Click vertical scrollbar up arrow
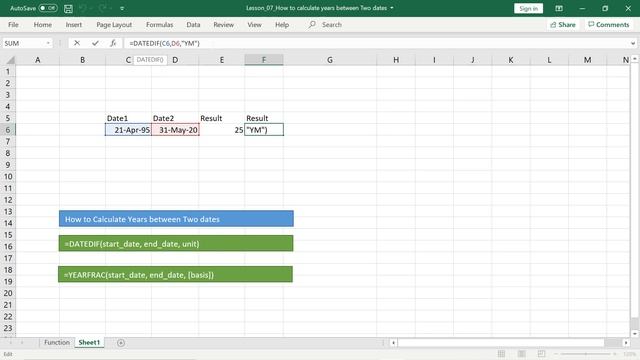This screenshot has height=360, width=640. click(x=635, y=59)
